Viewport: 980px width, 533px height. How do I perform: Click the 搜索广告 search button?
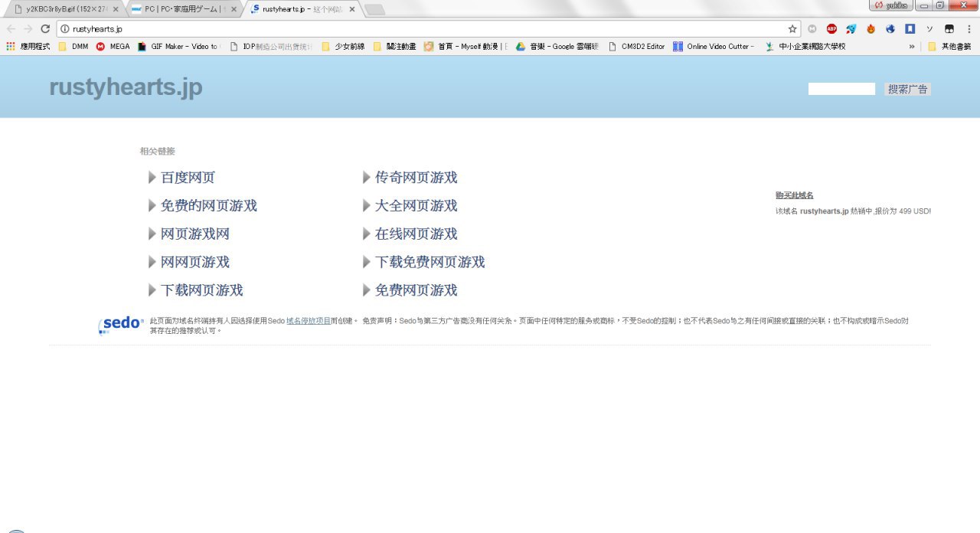click(907, 90)
